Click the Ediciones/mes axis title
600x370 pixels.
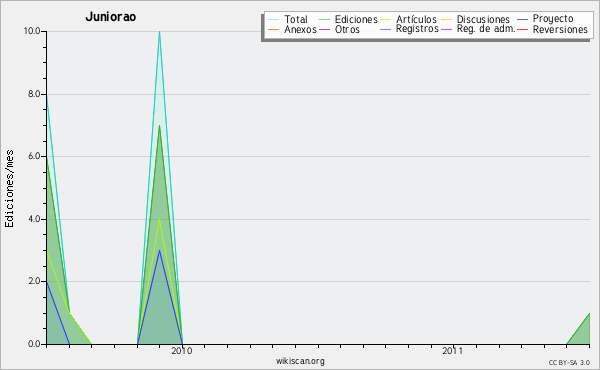(9, 189)
